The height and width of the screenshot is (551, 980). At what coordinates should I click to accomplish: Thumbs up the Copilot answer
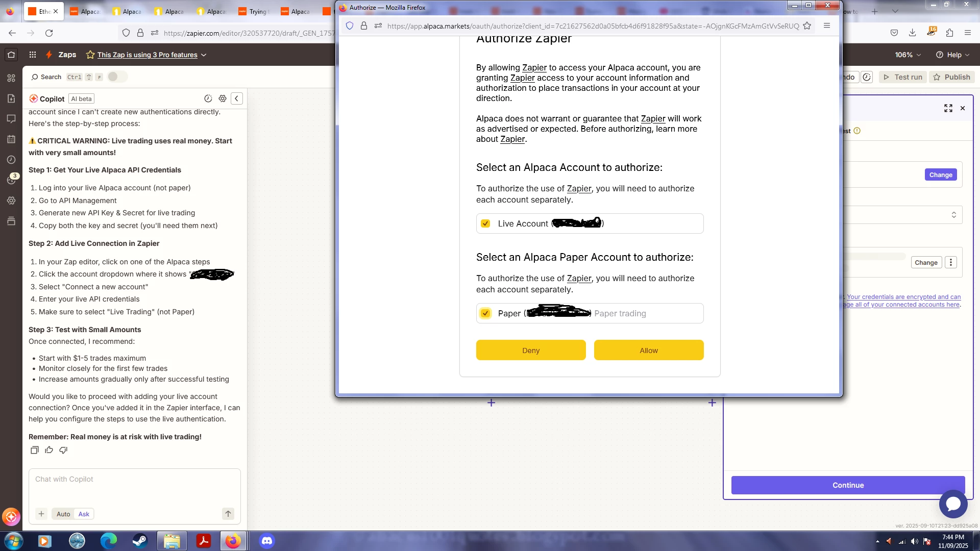49,450
